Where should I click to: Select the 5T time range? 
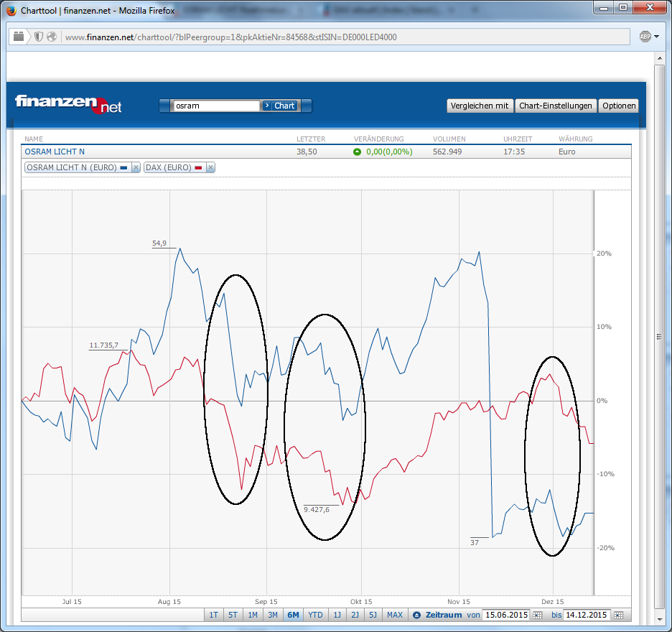pos(233,615)
